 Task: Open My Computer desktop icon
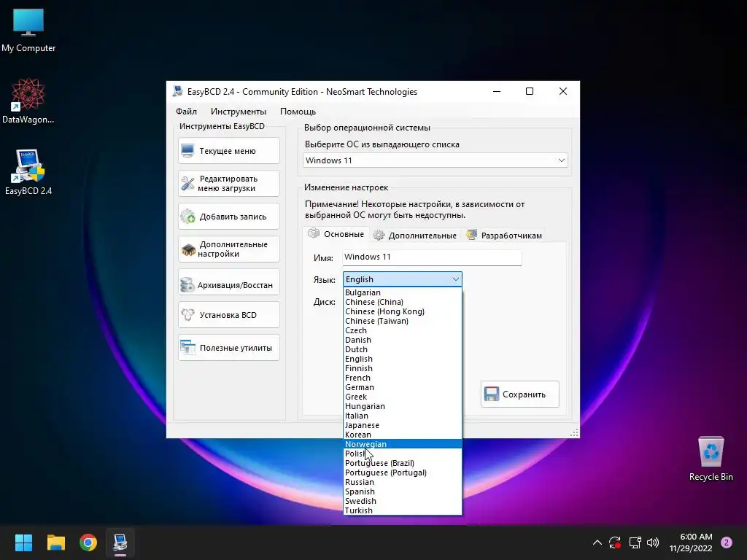28,30
